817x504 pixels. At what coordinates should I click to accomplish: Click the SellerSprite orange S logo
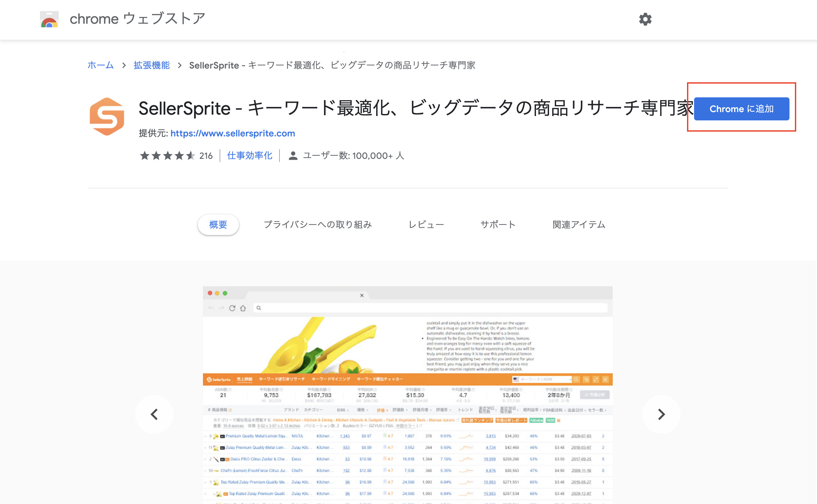pos(107,117)
